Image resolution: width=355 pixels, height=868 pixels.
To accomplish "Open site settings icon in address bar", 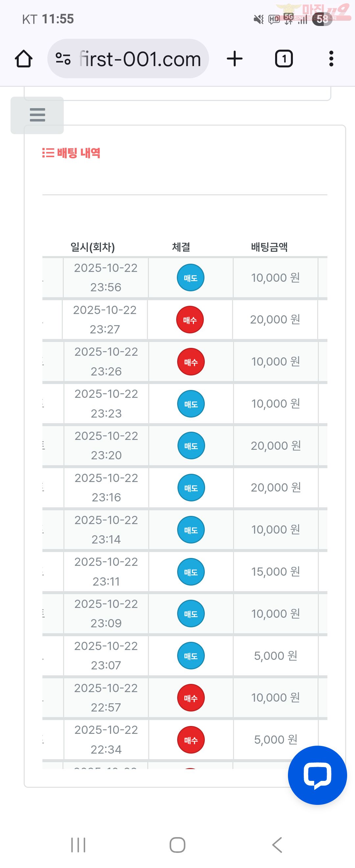I will pyautogui.click(x=63, y=59).
